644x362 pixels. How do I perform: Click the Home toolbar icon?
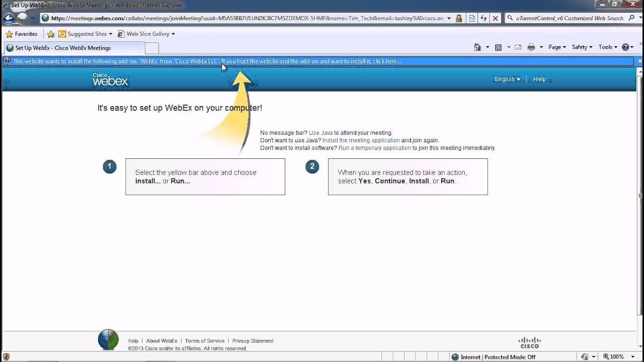click(x=477, y=47)
